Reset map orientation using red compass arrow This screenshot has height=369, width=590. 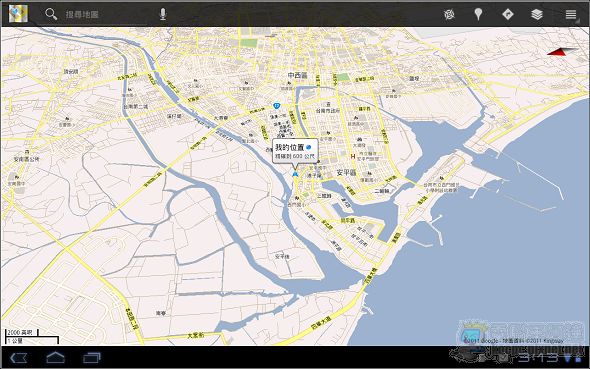561,52
